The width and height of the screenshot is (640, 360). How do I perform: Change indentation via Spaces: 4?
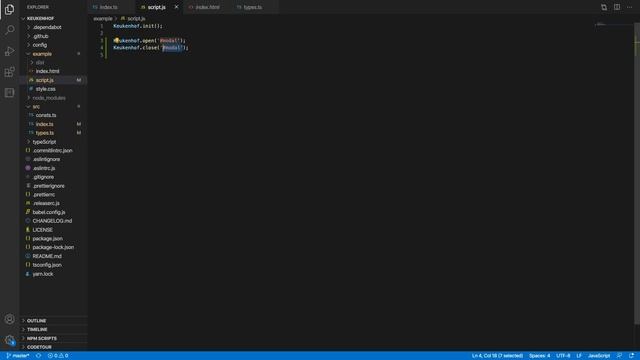(540, 356)
